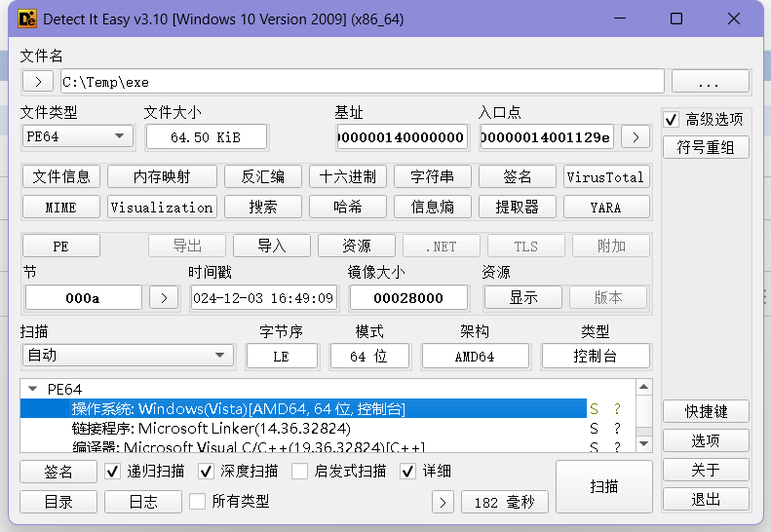Screen dimensions: 771x532
Task: Click the arrow next to sections count
Action: [164, 297]
